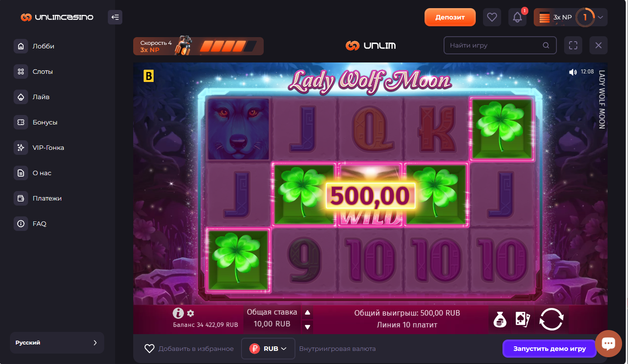This screenshot has height=364, width=628.
Task: Open the Русский language selector
Action: click(x=57, y=343)
